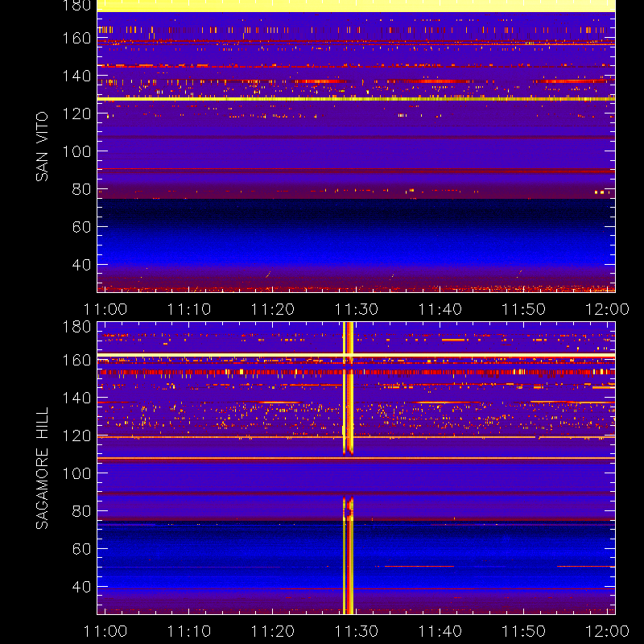
Task: Select 11:10 label under the San Vito plot
Action: click(189, 309)
